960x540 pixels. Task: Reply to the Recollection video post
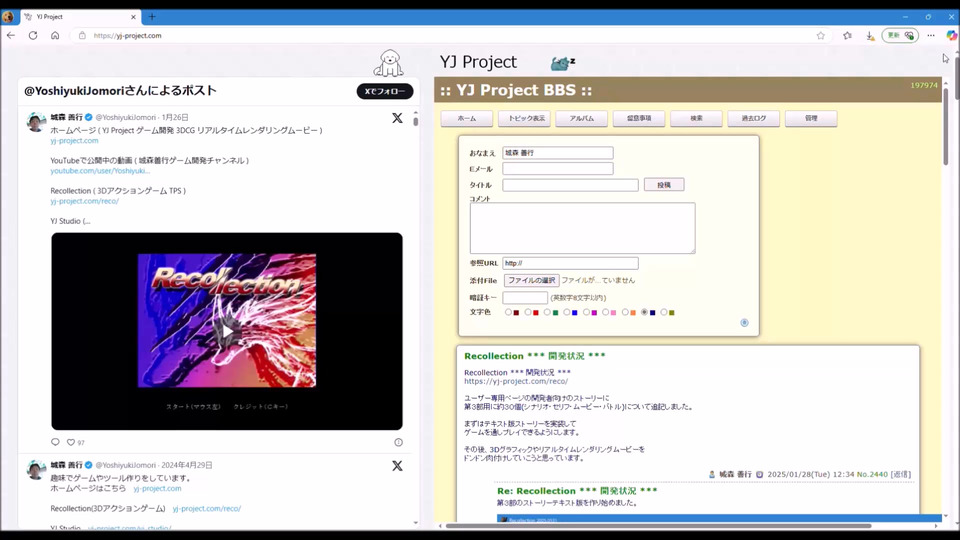[x=55, y=442]
